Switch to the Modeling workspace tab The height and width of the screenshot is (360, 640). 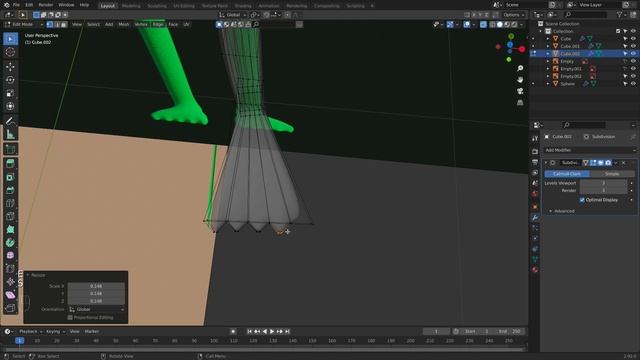point(131,6)
